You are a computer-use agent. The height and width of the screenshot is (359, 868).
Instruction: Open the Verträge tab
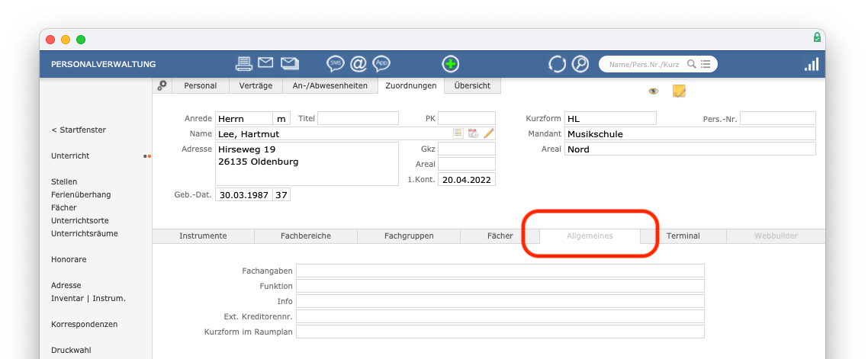click(256, 85)
